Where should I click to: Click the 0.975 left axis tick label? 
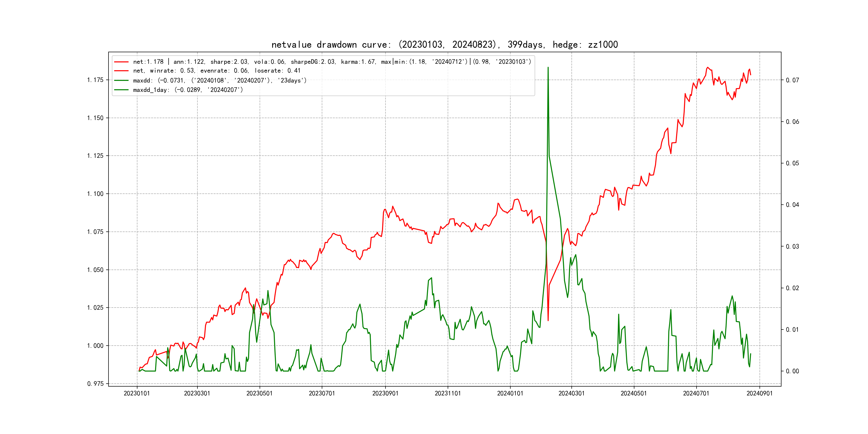click(x=95, y=384)
